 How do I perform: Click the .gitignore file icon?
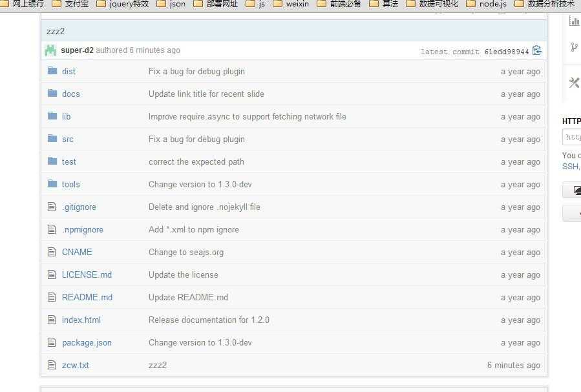(x=52, y=207)
